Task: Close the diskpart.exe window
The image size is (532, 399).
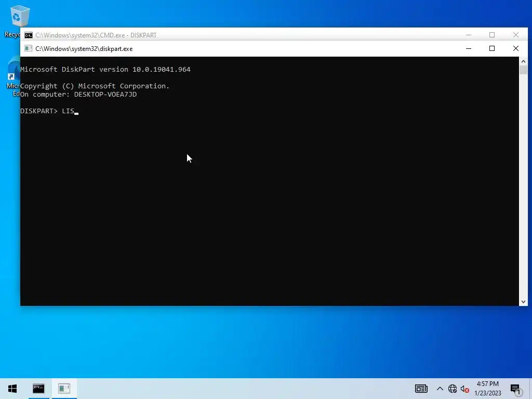Action: (516, 48)
